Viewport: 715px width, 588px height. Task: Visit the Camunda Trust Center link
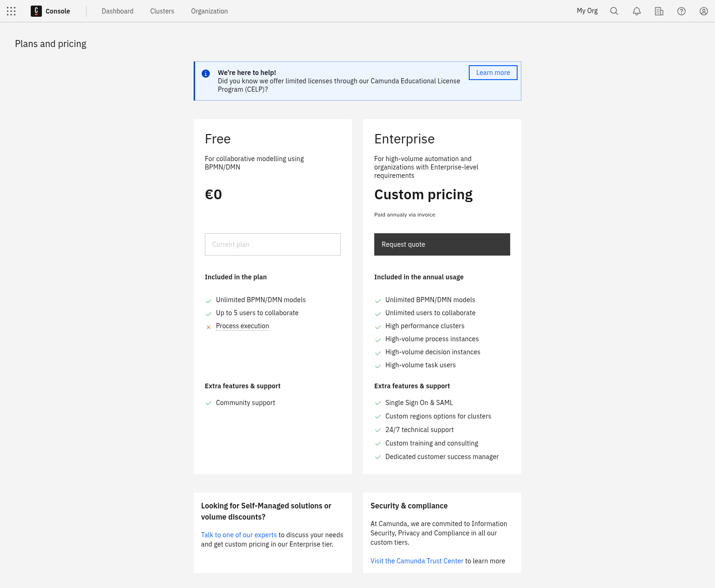417,561
